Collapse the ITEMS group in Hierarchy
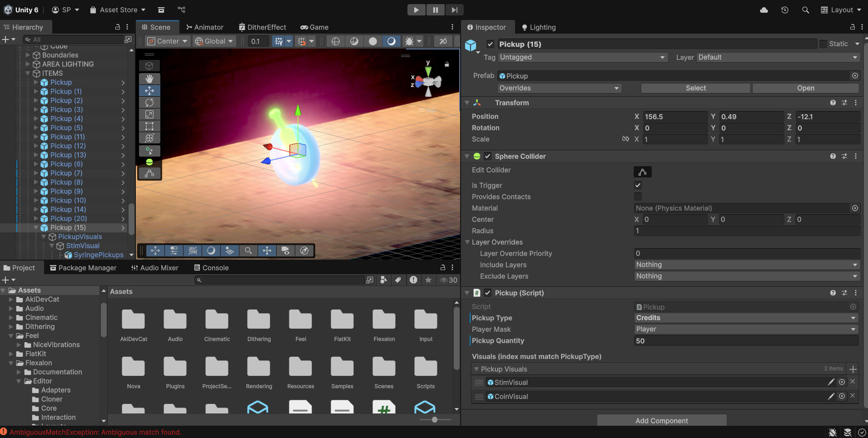The image size is (868, 438). coord(28,73)
